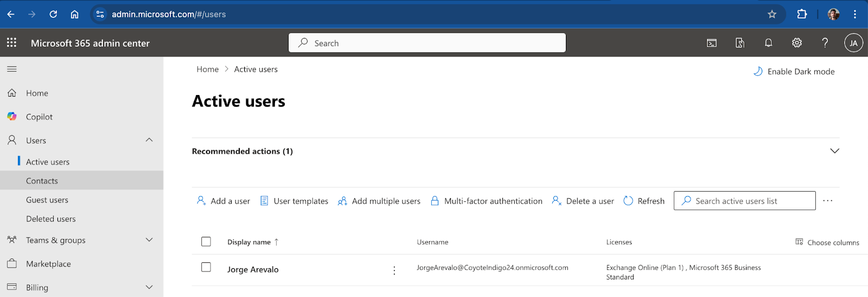Expand the Billing section chevron
The width and height of the screenshot is (868, 297).
(x=149, y=287)
